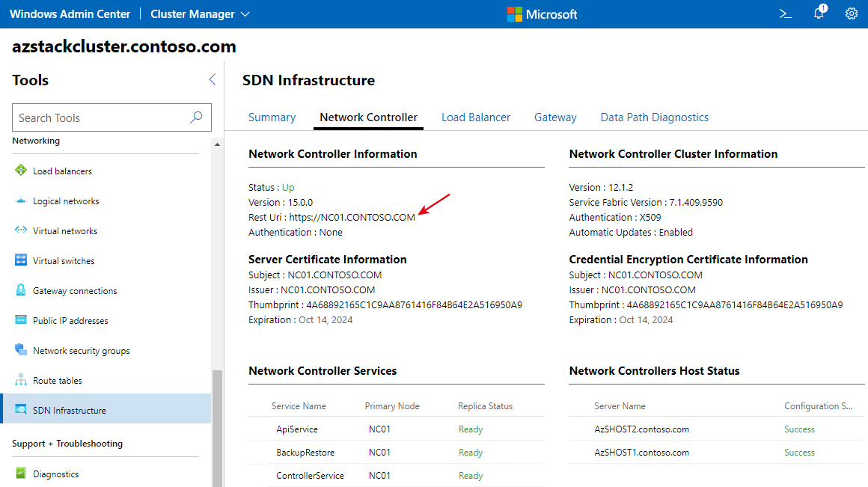Go to Windows Admin Center home
868x487 pixels.
tap(70, 13)
